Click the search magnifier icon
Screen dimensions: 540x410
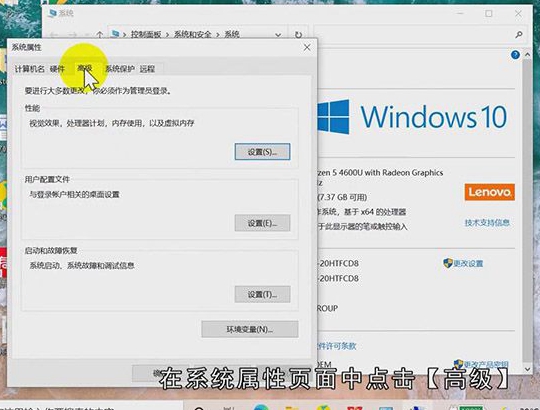[519, 34]
